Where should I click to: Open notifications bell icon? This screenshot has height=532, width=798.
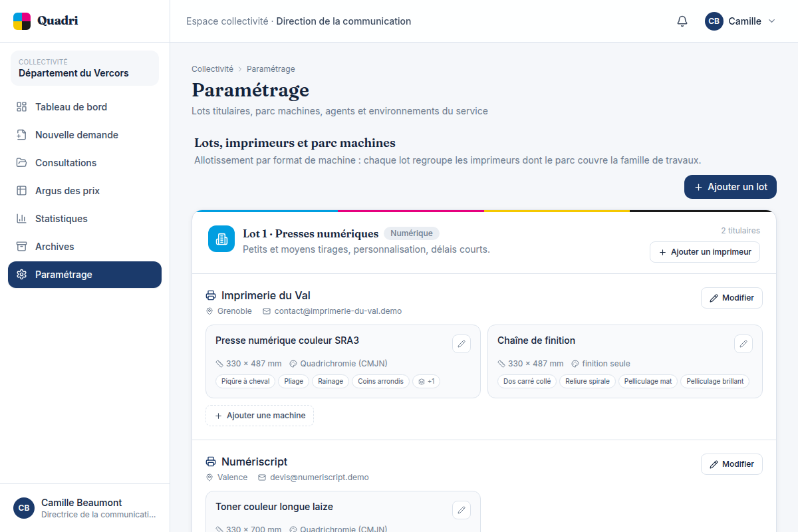coord(682,21)
